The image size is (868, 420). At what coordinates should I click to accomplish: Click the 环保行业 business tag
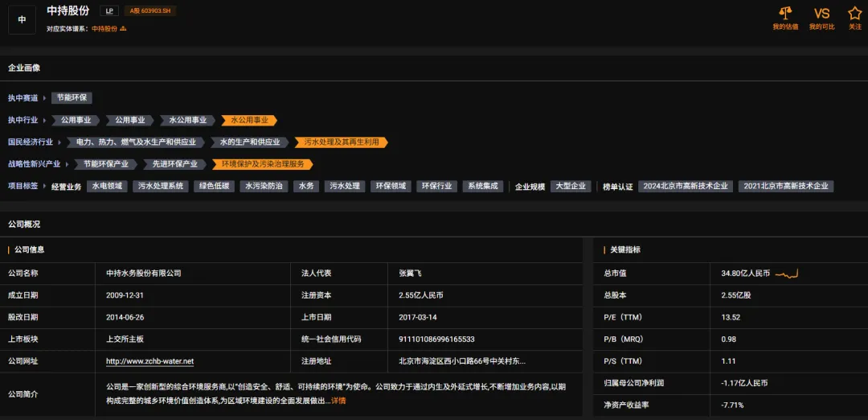pyautogui.click(x=436, y=187)
